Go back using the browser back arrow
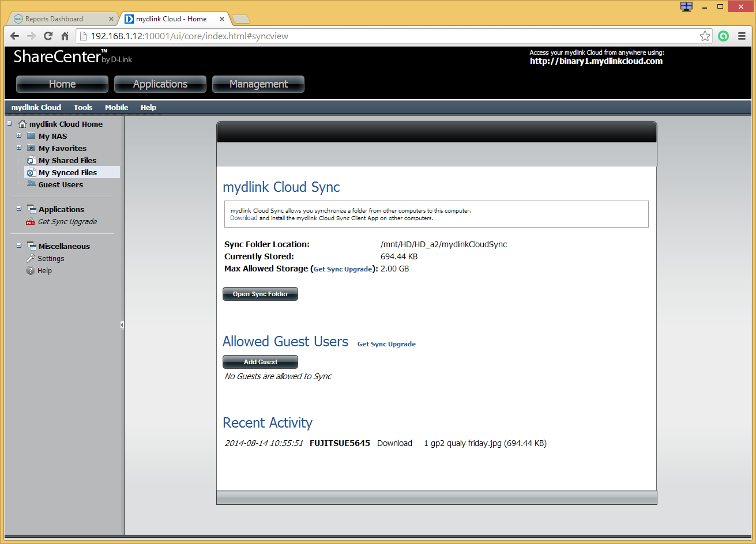This screenshot has height=544, width=756. point(15,36)
